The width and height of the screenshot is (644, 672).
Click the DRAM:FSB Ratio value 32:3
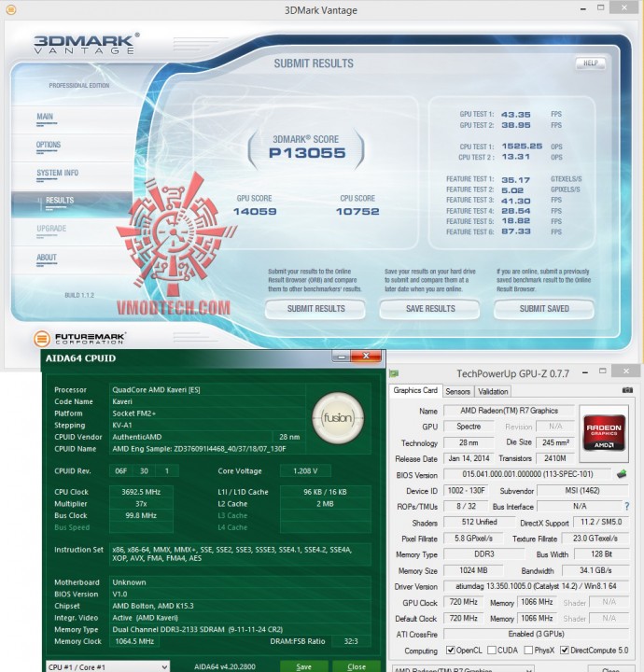click(351, 641)
